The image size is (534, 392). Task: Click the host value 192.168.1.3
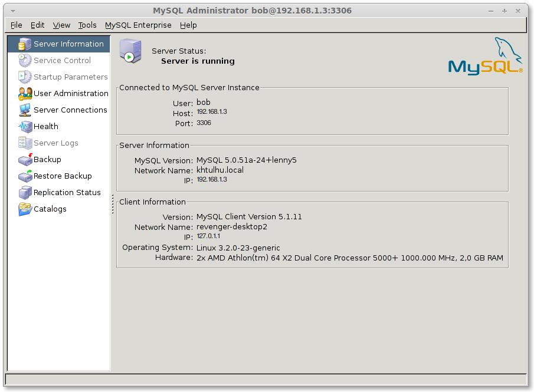click(x=212, y=111)
